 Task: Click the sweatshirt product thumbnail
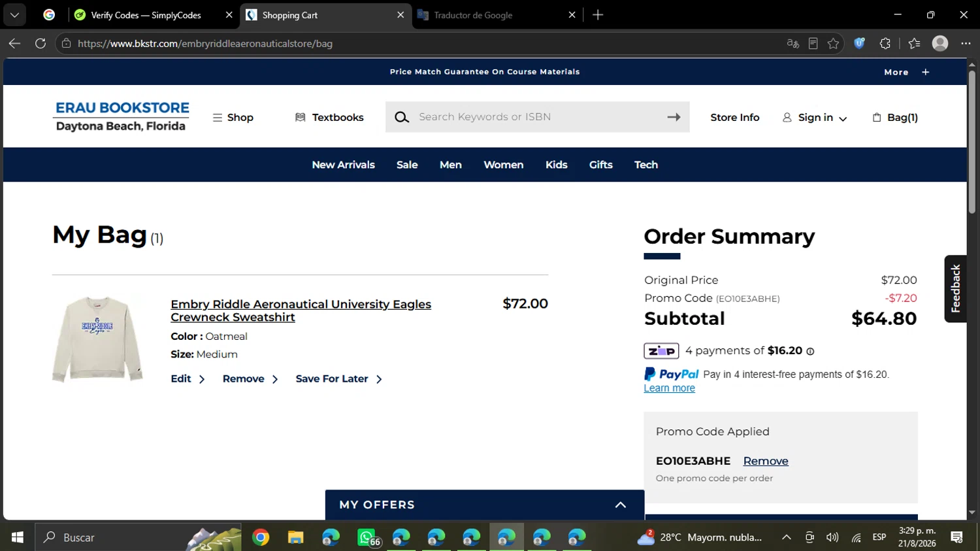97,339
